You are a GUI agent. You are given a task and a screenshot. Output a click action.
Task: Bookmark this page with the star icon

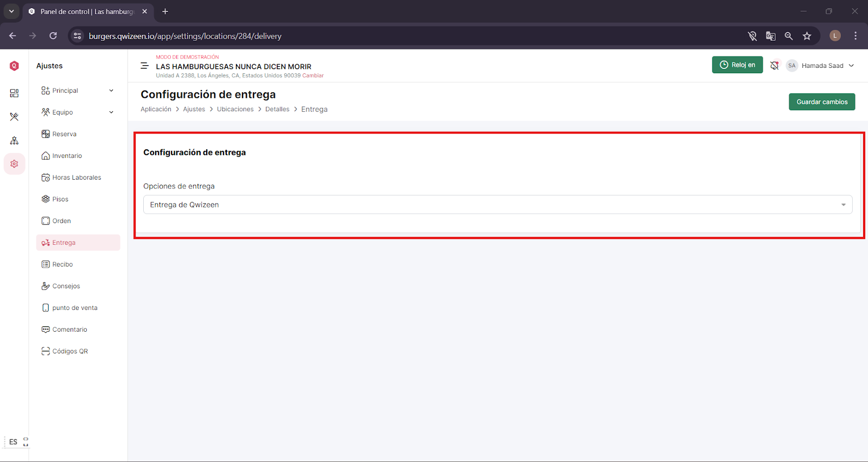coord(807,36)
